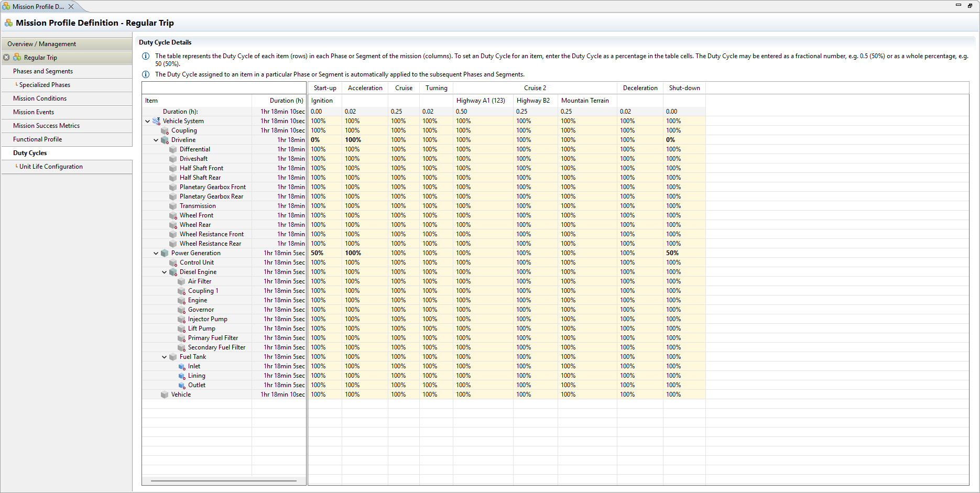Click the Planetary Gearbox Front icon
The height and width of the screenshot is (493, 980).
click(x=173, y=187)
